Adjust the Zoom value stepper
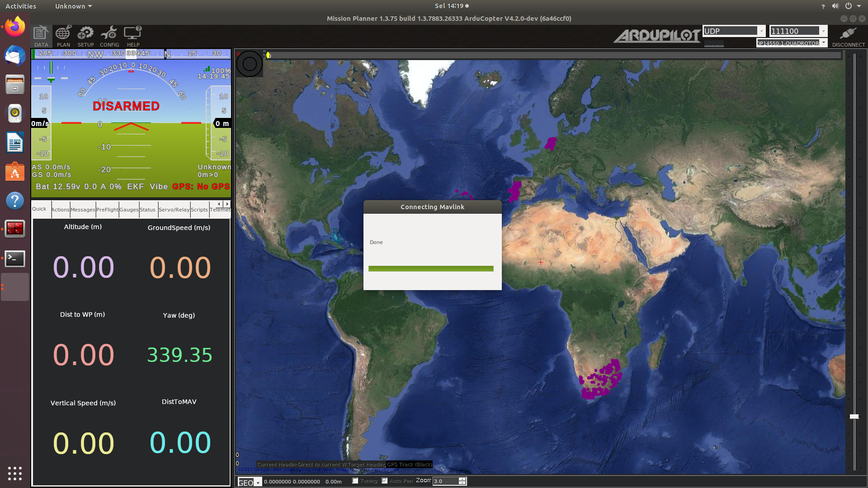This screenshot has height=488, width=868. 462,481
